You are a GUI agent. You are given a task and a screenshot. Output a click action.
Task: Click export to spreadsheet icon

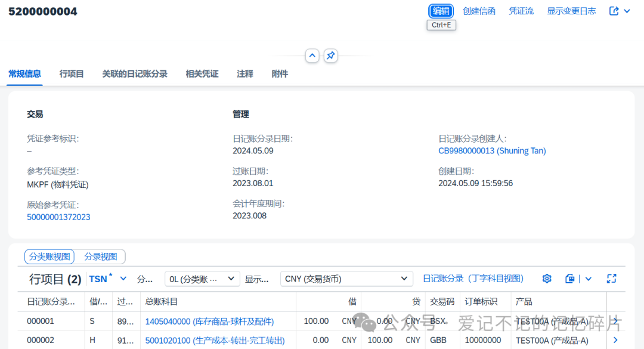click(569, 279)
